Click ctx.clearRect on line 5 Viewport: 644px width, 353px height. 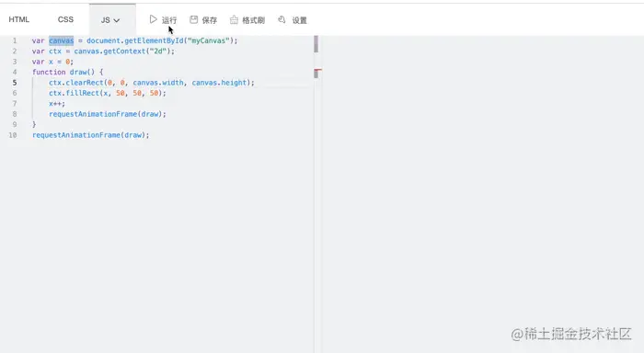coord(76,83)
